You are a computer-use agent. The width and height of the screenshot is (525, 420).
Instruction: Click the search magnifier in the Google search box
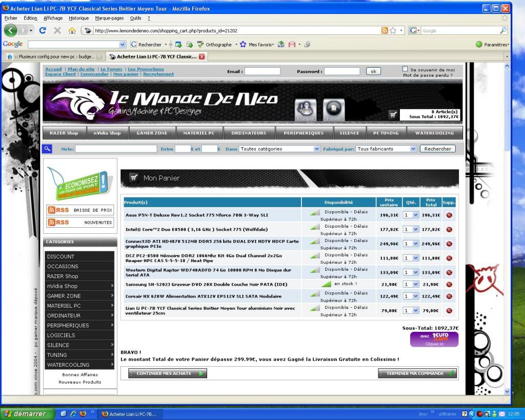coord(503,30)
